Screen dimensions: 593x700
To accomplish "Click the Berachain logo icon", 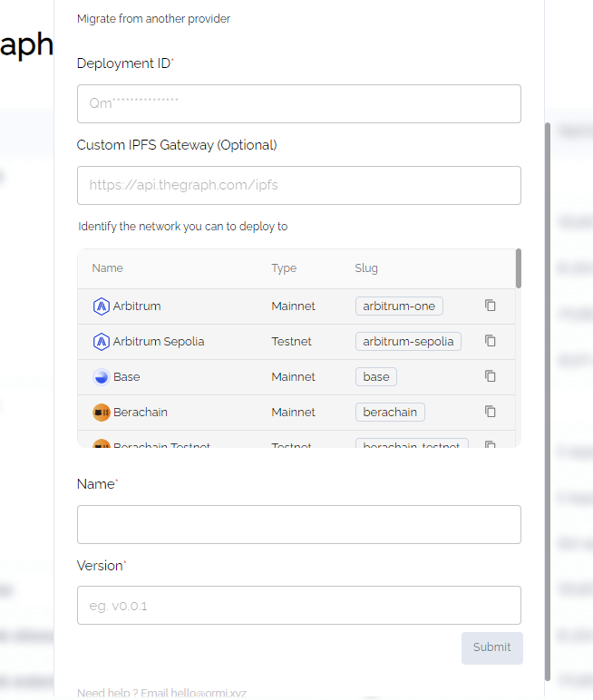I will [x=102, y=412].
